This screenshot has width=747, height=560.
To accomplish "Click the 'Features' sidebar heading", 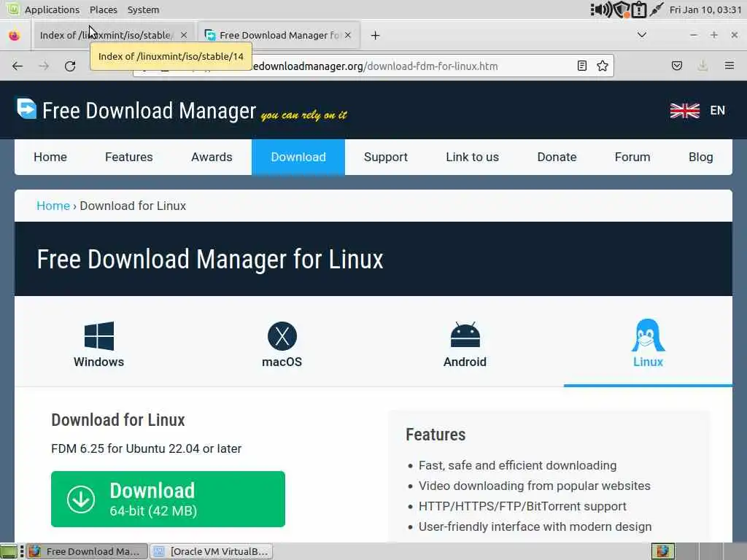I will [436, 435].
